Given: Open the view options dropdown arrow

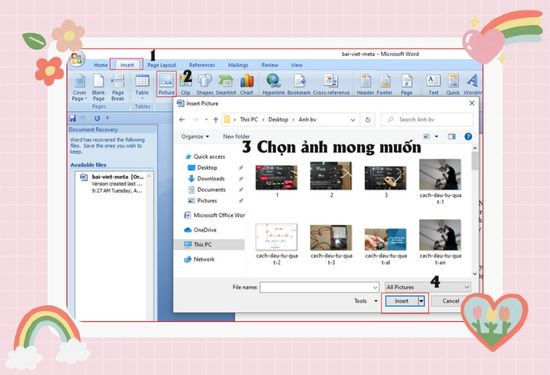Looking at the screenshot, I should point(436,136).
